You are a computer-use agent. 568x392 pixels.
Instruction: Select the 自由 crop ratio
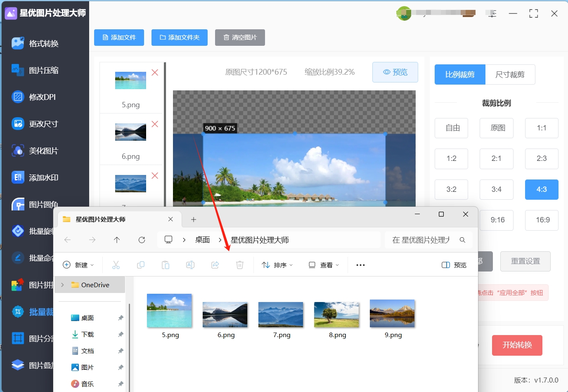pos(451,128)
